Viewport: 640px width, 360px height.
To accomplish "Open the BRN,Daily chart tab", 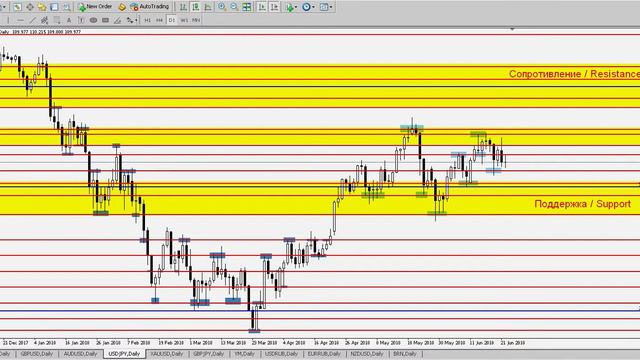I will pos(405,354).
